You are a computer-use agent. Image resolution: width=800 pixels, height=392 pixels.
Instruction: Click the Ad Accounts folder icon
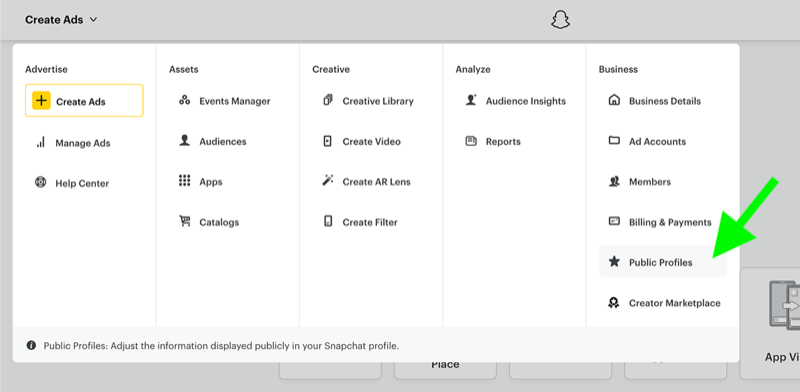pyautogui.click(x=614, y=140)
